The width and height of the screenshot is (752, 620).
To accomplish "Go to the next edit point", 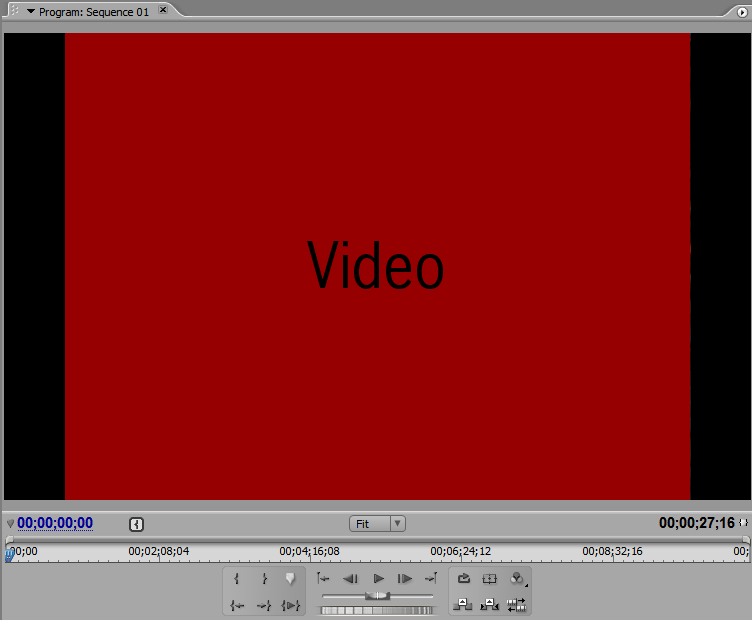I will click(x=431, y=579).
